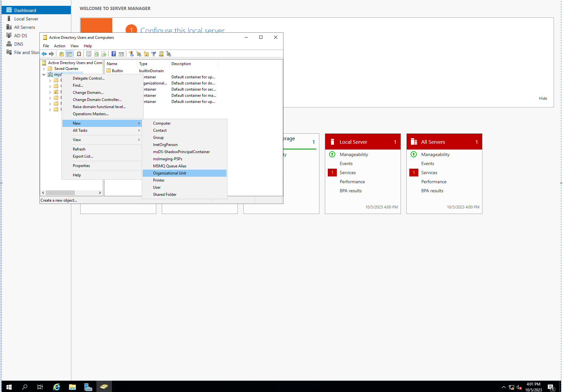Open the Action menu

[x=60, y=46]
